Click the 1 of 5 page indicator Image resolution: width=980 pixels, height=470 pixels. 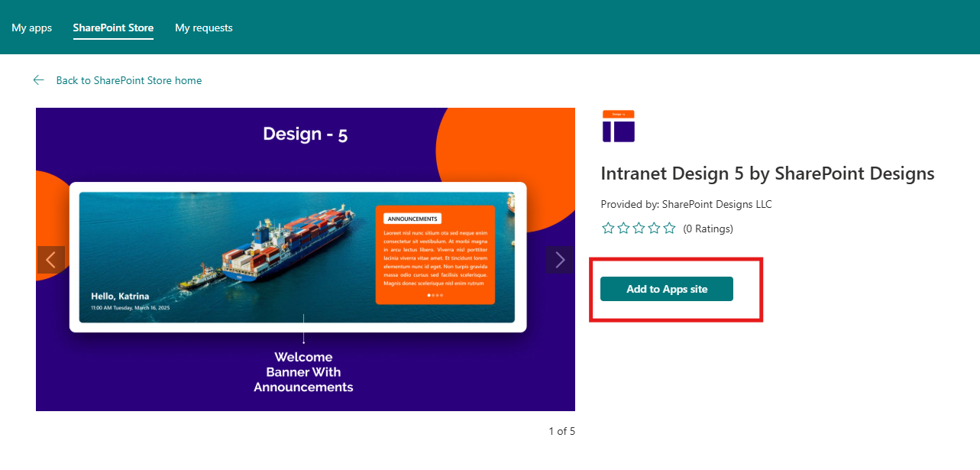tap(561, 431)
